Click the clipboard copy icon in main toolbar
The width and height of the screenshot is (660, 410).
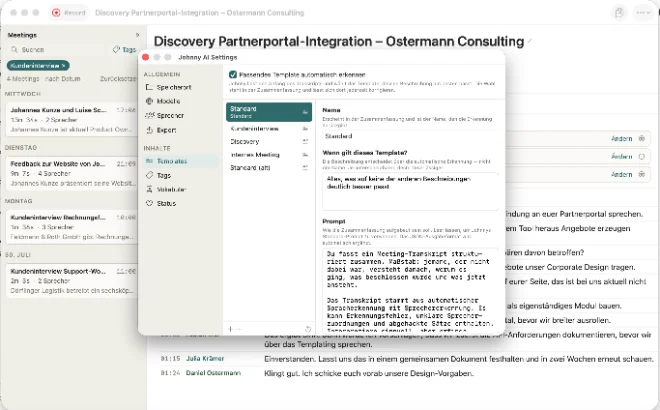click(619, 13)
